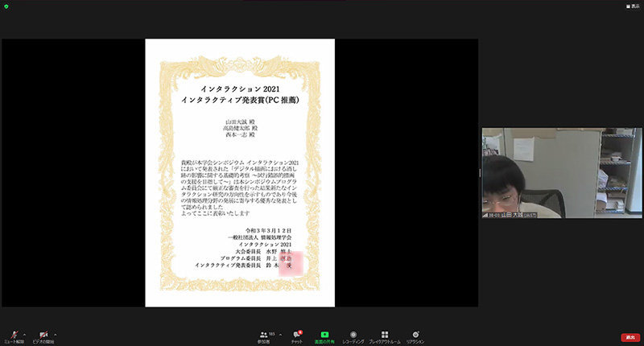Click the date line 令和3年3月12日

coord(269,231)
